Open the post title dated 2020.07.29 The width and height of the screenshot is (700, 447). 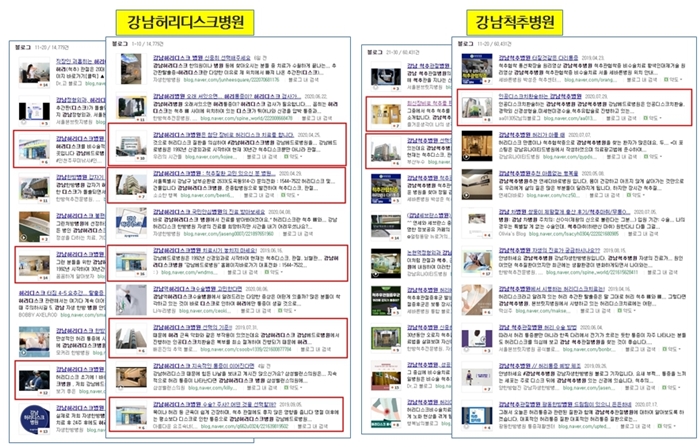[540, 96]
